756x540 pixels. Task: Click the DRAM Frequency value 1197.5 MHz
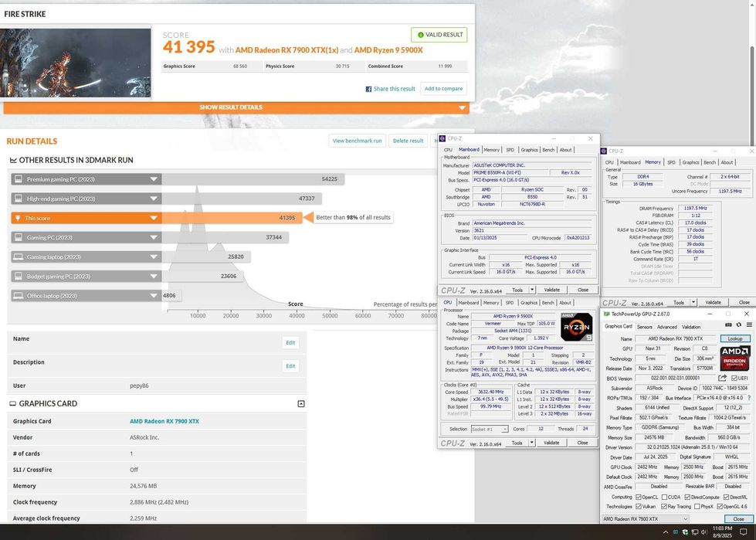[x=695, y=209]
